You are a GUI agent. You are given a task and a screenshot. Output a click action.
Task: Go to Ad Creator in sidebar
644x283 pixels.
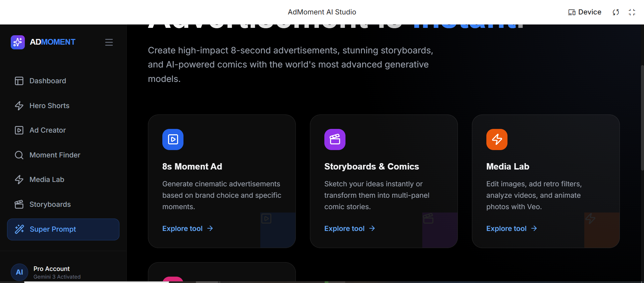[x=63, y=130]
